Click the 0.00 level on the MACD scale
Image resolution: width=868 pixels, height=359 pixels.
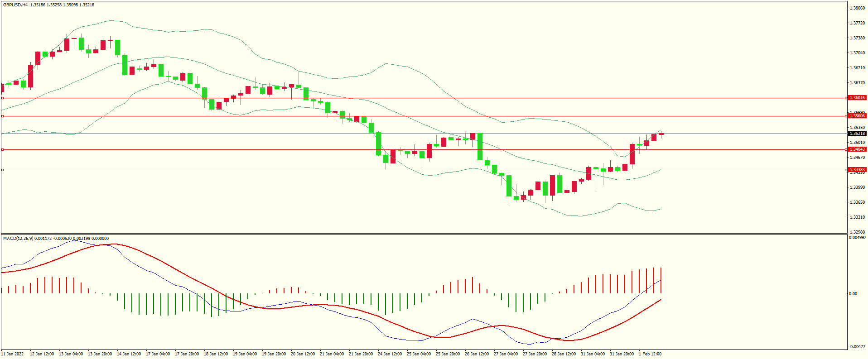tap(853, 294)
